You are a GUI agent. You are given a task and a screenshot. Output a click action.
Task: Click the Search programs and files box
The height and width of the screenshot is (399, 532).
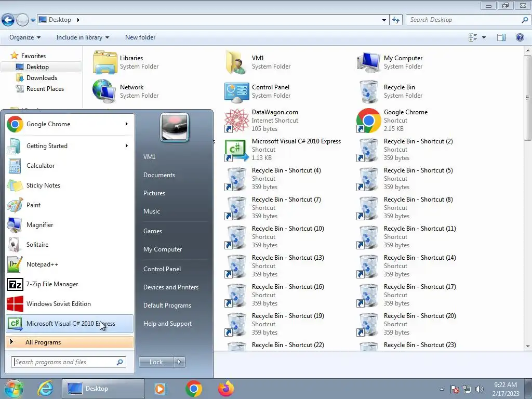69,362
